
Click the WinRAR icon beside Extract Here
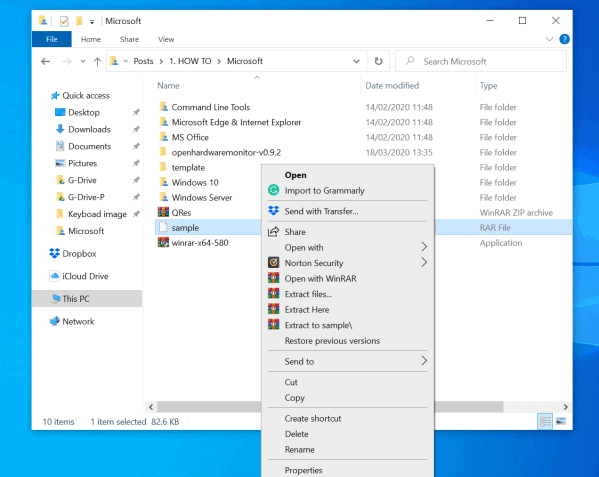point(274,309)
